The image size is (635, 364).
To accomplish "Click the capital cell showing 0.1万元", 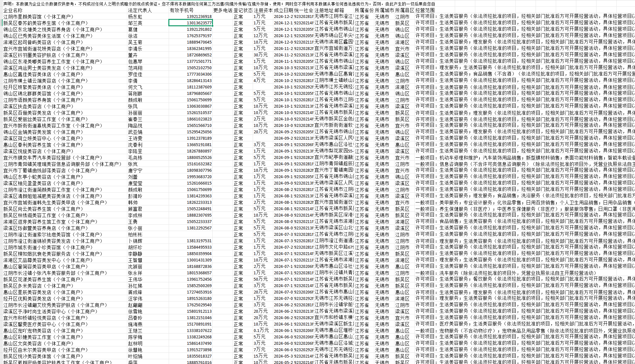I will click(x=261, y=330).
